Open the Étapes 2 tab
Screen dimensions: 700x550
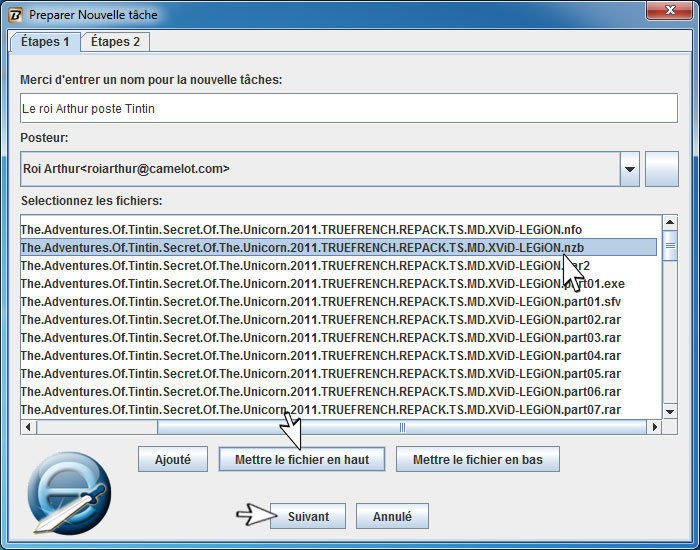point(115,42)
